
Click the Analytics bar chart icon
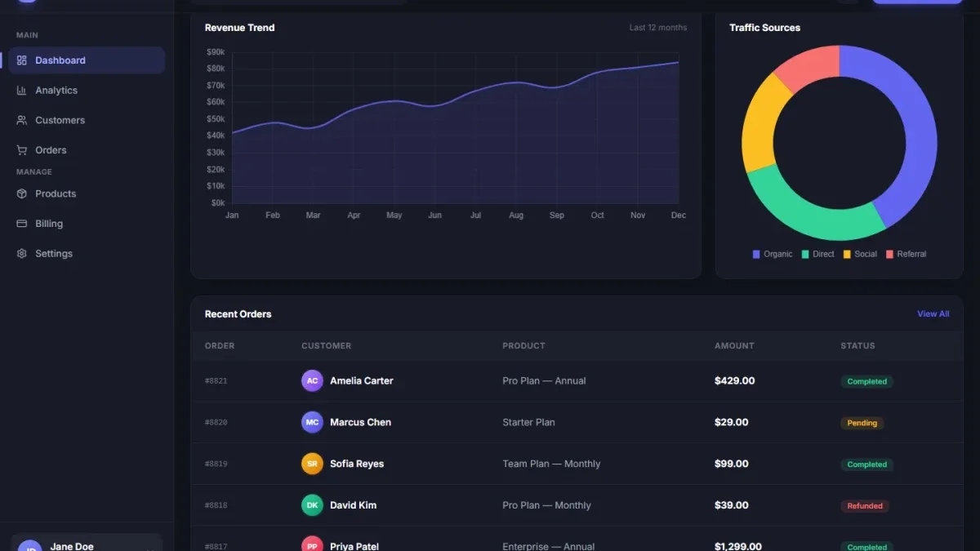point(22,91)
